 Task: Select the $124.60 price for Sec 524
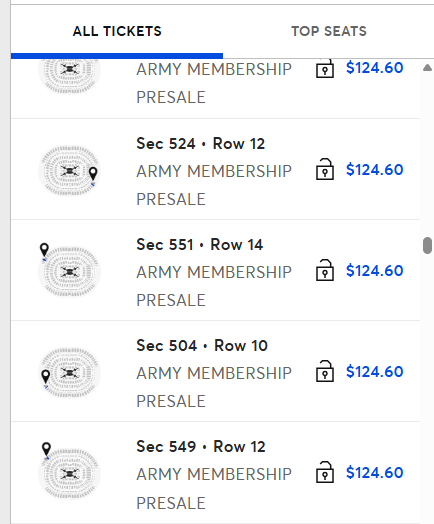[x=375, y=170]
